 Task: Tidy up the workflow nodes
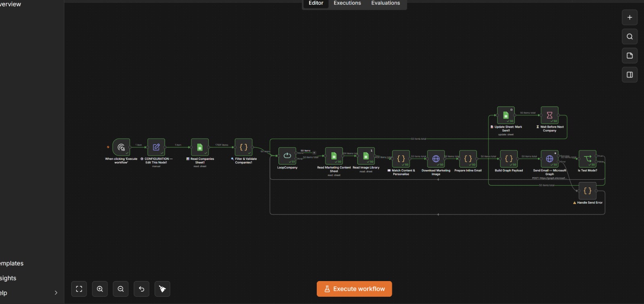[163, 289]
